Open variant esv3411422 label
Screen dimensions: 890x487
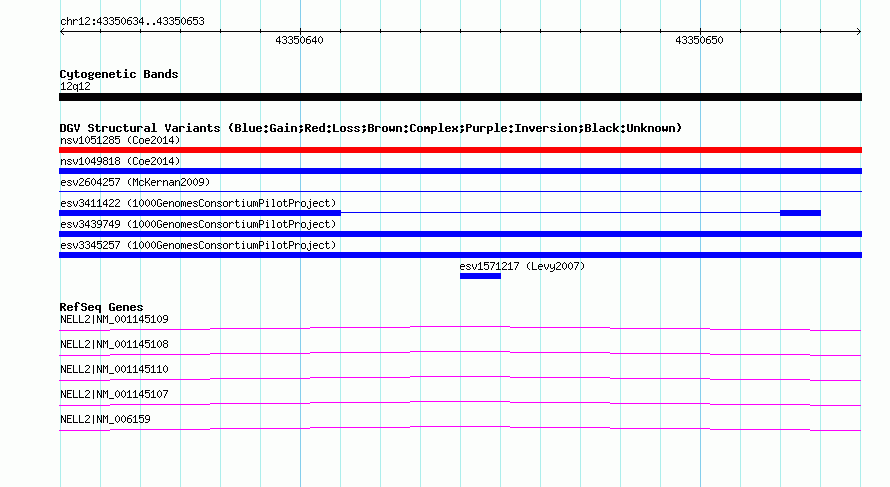(x=198, y=203)
